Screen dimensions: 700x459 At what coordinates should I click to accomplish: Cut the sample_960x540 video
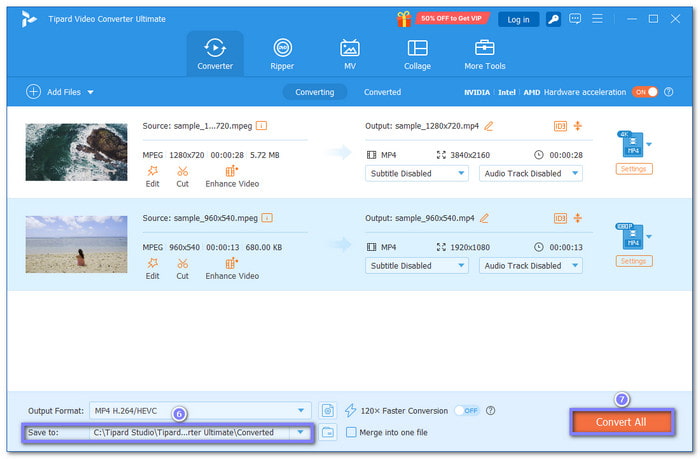pos(182,269)
